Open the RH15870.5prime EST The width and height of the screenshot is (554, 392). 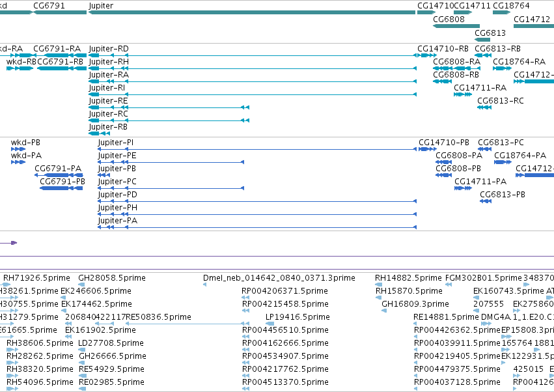[x=378, y=298]
